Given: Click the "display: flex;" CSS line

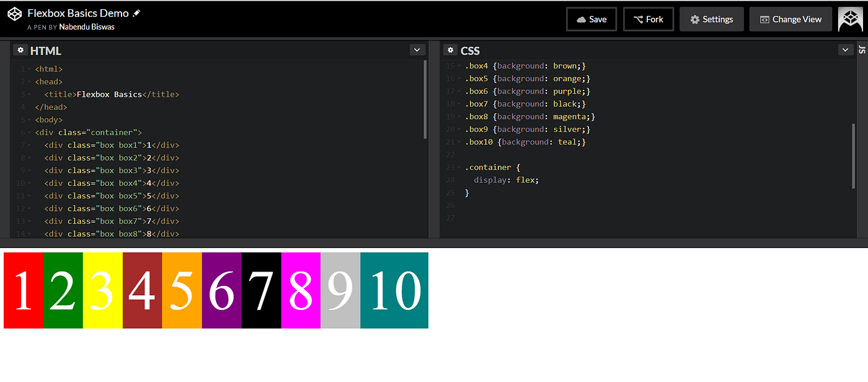Looking at the screenshot, I should click(x=507, y=180).
